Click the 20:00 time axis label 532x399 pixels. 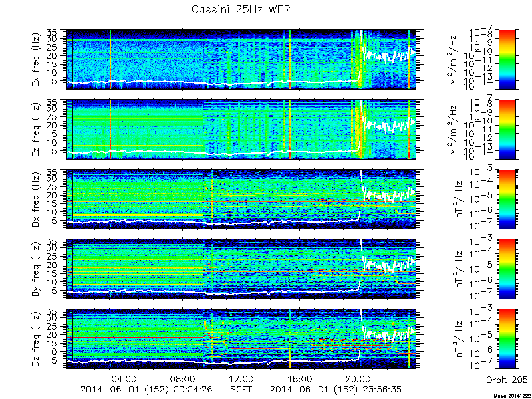358,379
